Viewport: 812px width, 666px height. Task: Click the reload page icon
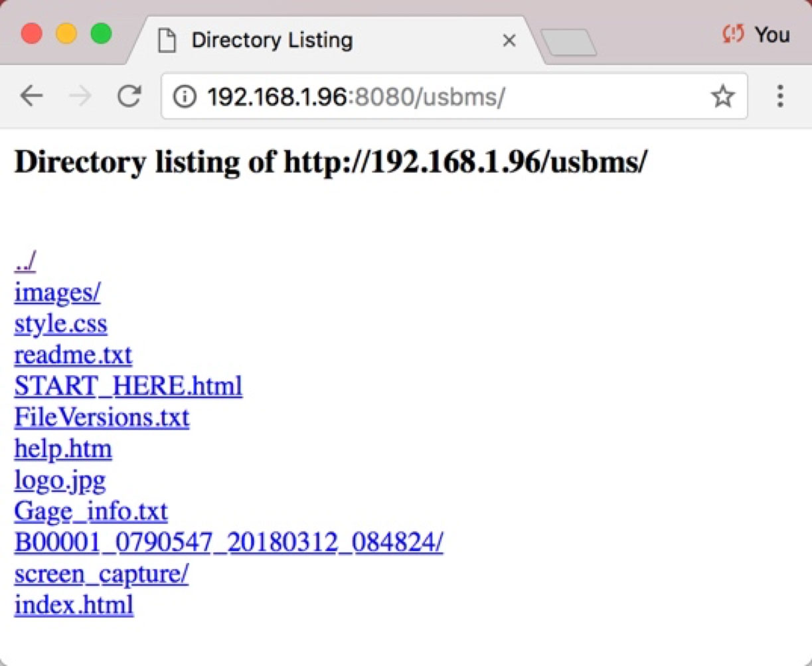(129, 97)
